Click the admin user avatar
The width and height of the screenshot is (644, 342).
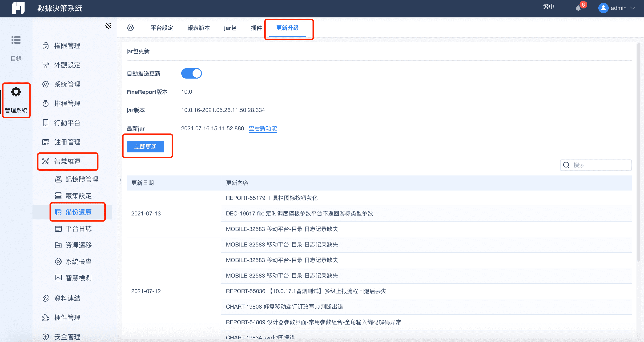point(603,8)
